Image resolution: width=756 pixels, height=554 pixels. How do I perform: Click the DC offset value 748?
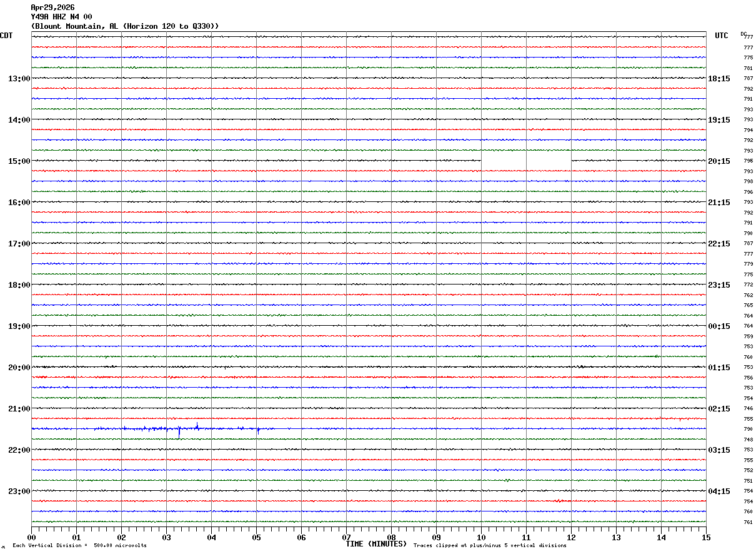coord(748,440)
